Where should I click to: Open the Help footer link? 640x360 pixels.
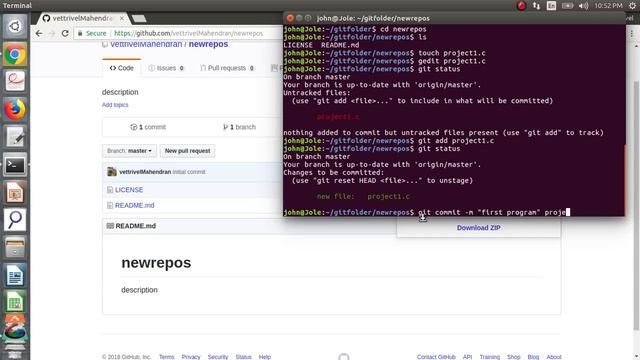pyautogui.click(x=265, y=357)
